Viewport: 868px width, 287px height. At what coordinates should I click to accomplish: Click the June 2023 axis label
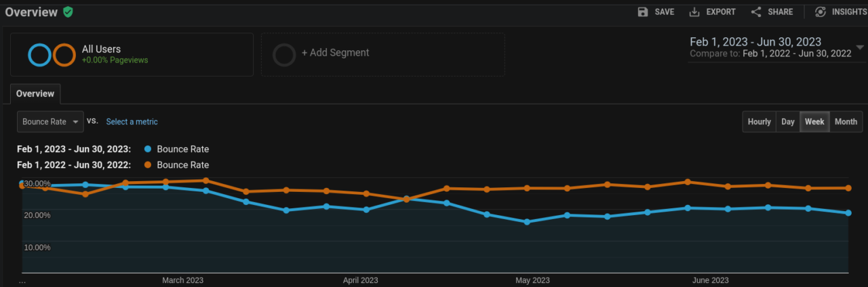tap(710, 280)
